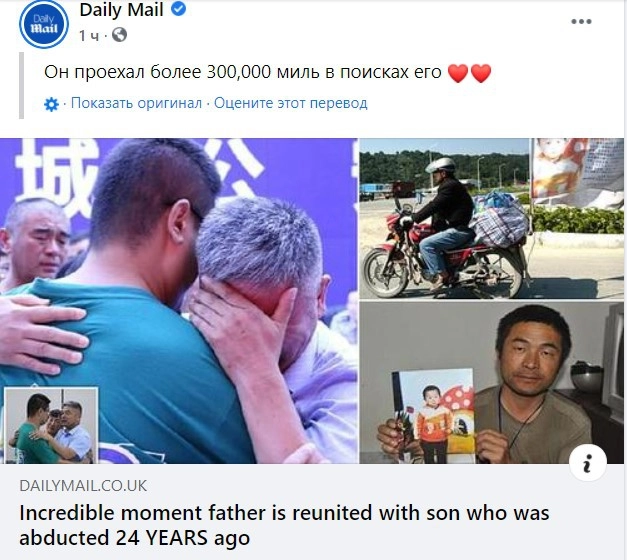Open photo of man holding child's picture
Screen dimensions: 627x560
(491, 383)
